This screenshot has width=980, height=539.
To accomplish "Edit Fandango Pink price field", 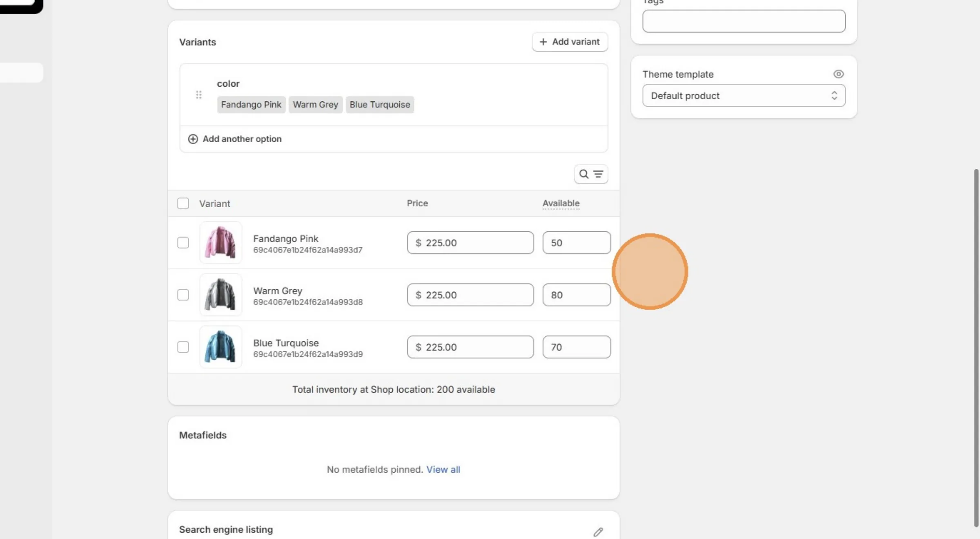I will pyautogui.click(x=470, y=243).
